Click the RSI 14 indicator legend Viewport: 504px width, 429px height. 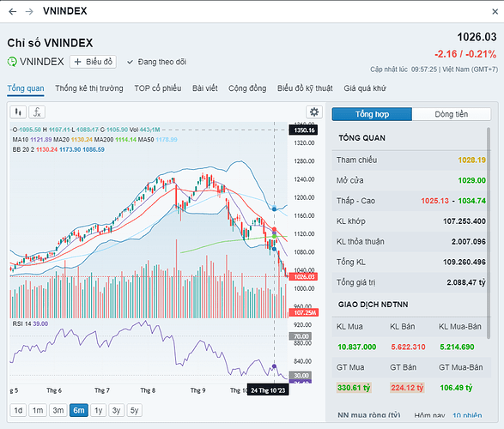[30, 323]
